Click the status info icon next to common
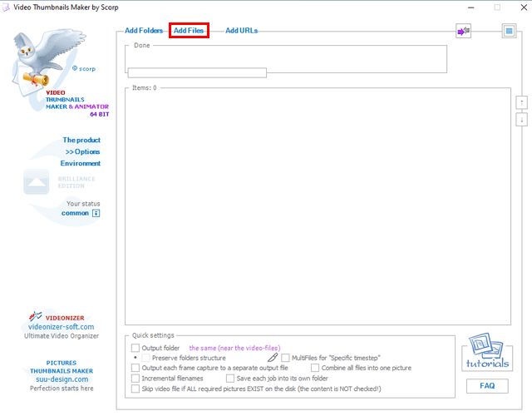Viewport: 532px width, 416px height. [x=96, y=213]
